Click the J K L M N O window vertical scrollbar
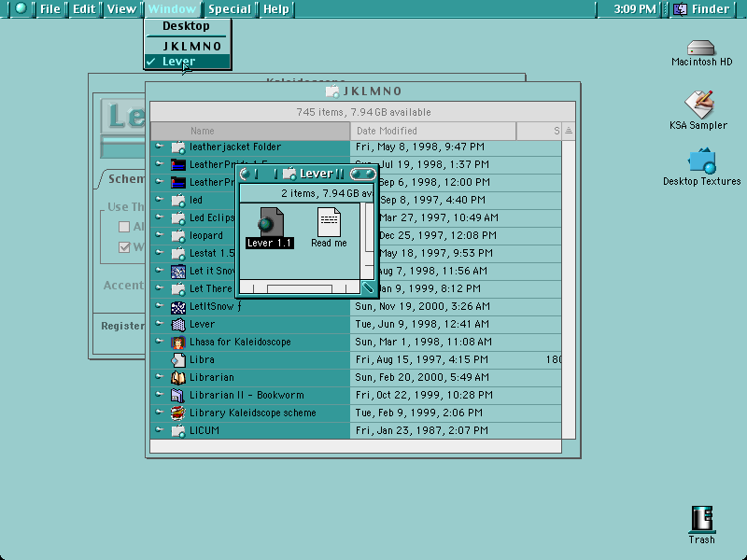The image size is (747, 560). [569, 289]
